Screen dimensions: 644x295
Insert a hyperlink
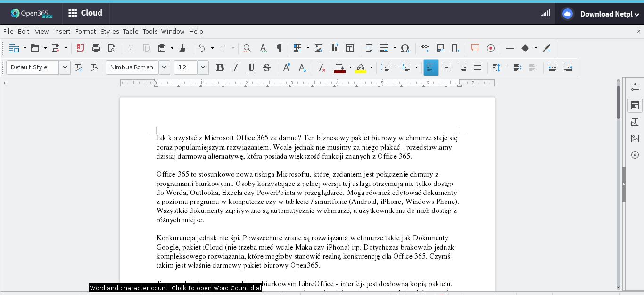click(x=425, y=48)
